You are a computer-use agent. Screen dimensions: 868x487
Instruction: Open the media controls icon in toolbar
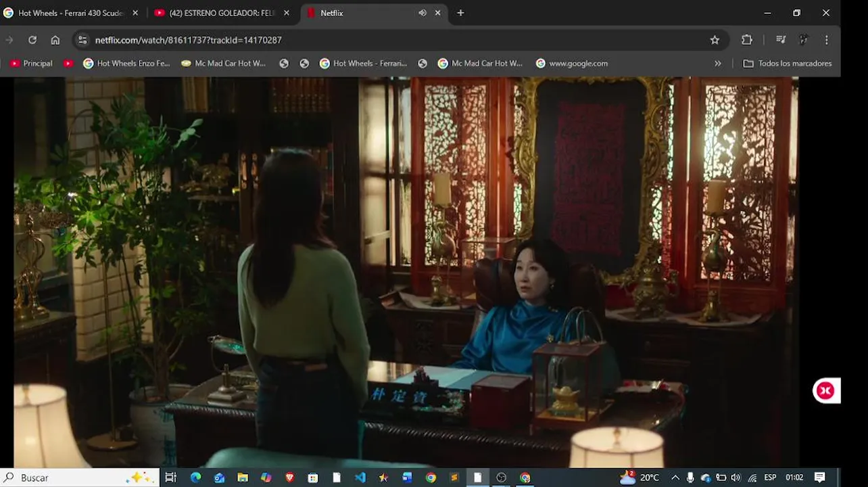coord(781,40)
